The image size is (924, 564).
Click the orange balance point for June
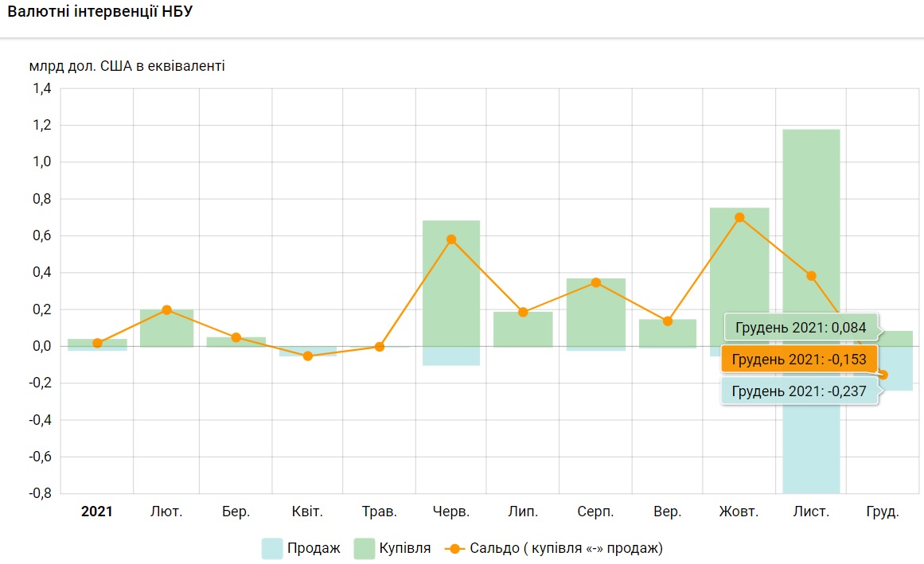451,239
